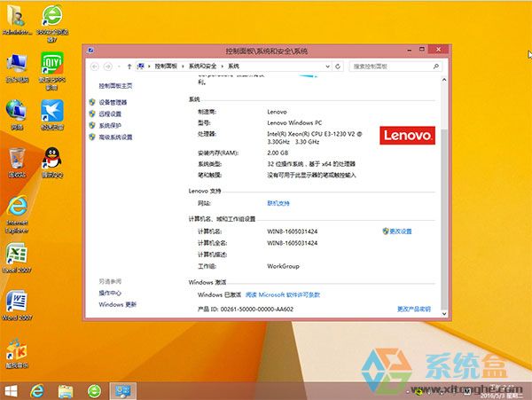The width and height of the screenshot is (532, 400).
Task: Open 操作中心 under See also
Action: 110,293
